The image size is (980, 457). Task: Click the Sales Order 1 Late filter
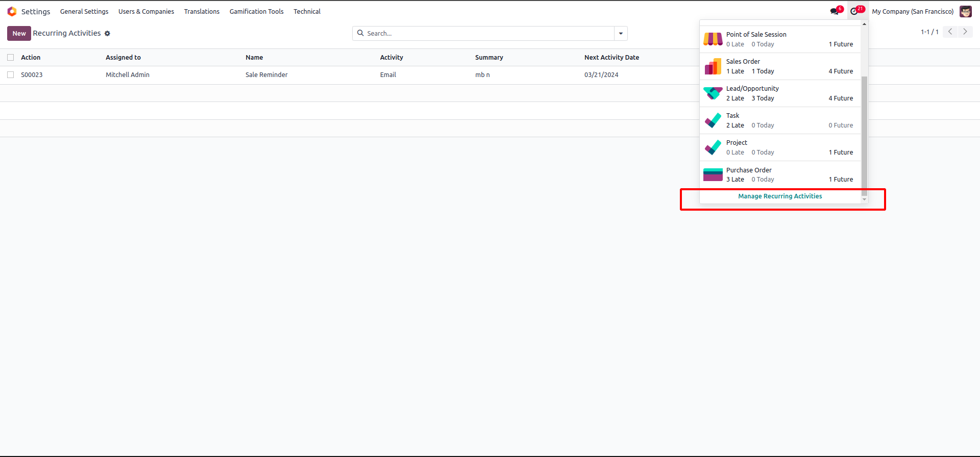click(735, 71)
